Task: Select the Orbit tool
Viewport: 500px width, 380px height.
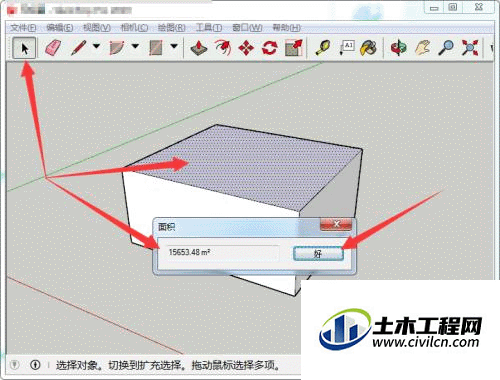Action: [399, 48]
